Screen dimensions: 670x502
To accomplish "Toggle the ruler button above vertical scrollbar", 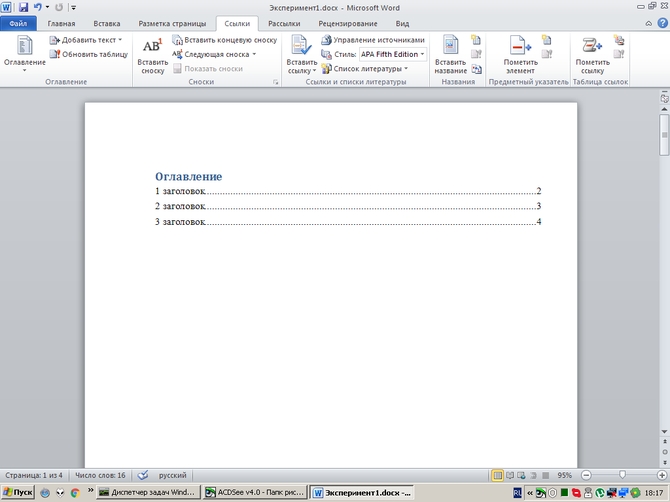I will [x=664, y=98].
